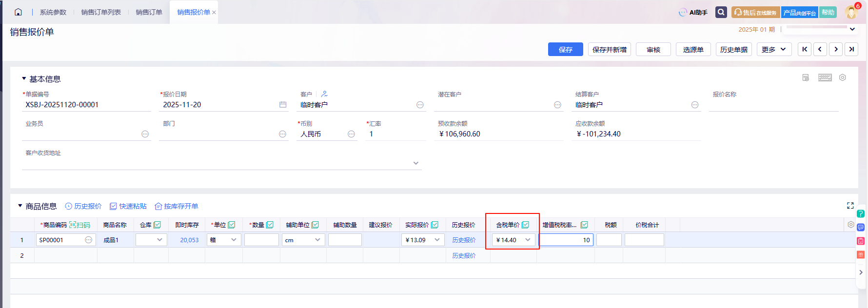The width and height of the screenshot is (868, 308).
Task: Toggle 辅助单位 column checkbox
Action: (315, 225)
